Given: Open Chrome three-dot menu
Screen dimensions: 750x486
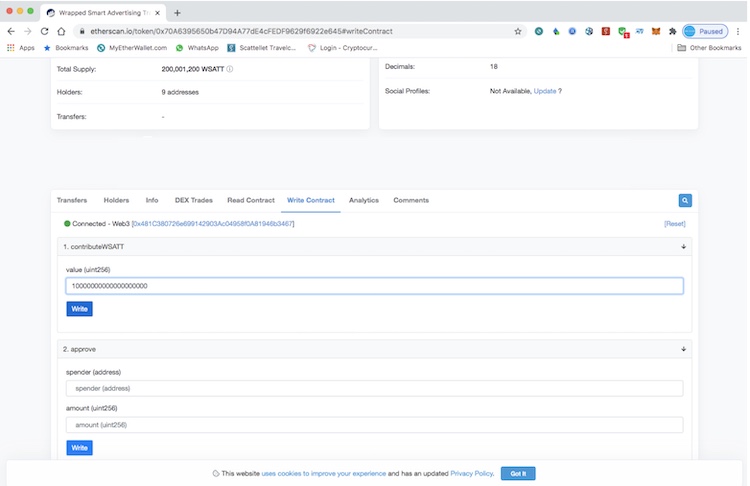Looking at the screenshot, I should (738, 31).
